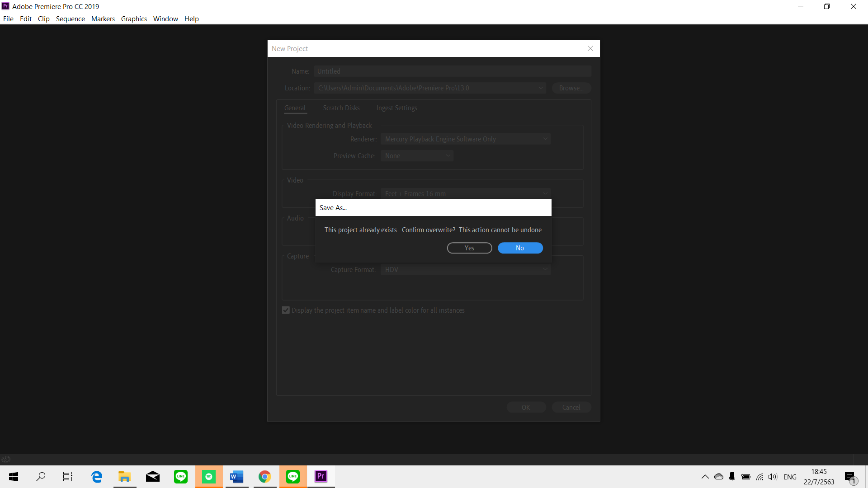This screenshot has height=488, width=868.
Task: Open the Renderer dropdown
Action: tap(466, 139)
